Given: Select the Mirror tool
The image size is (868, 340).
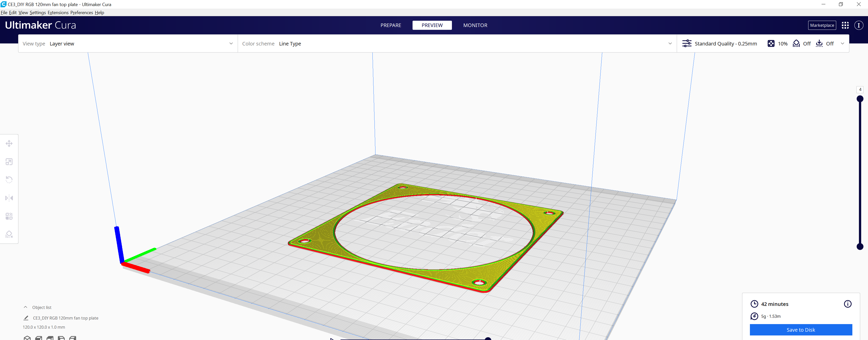Looking at the screenshot, I should point(9,198).
